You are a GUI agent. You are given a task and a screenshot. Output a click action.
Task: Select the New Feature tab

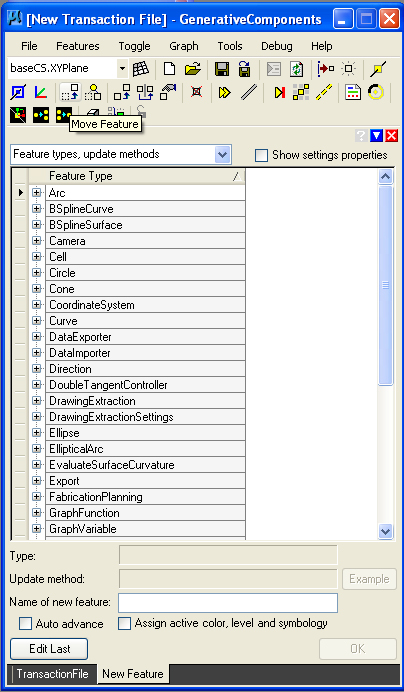[133, 674]
